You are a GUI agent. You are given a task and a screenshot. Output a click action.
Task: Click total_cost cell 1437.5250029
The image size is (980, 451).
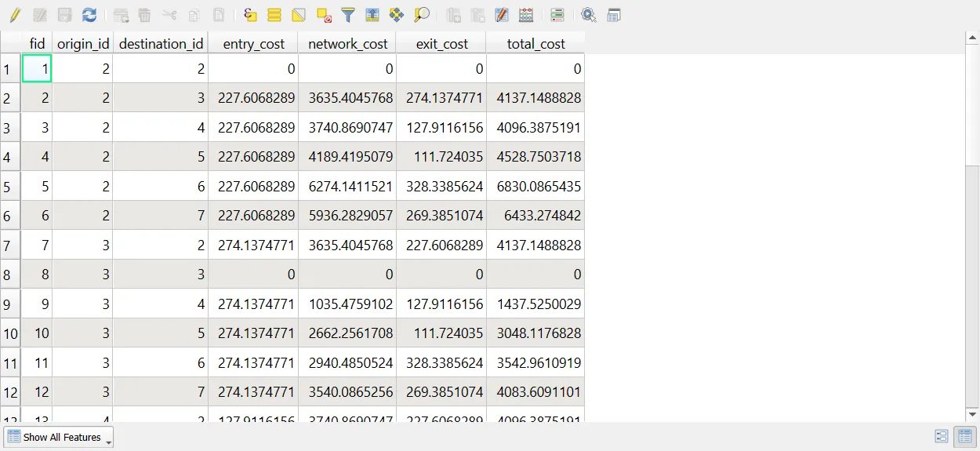(535, 304)
